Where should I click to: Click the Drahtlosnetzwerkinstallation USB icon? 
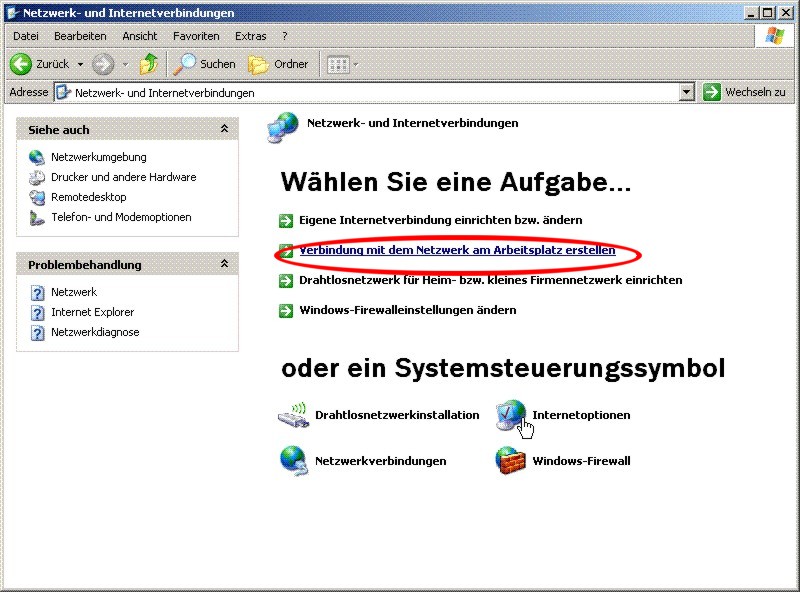293,414
